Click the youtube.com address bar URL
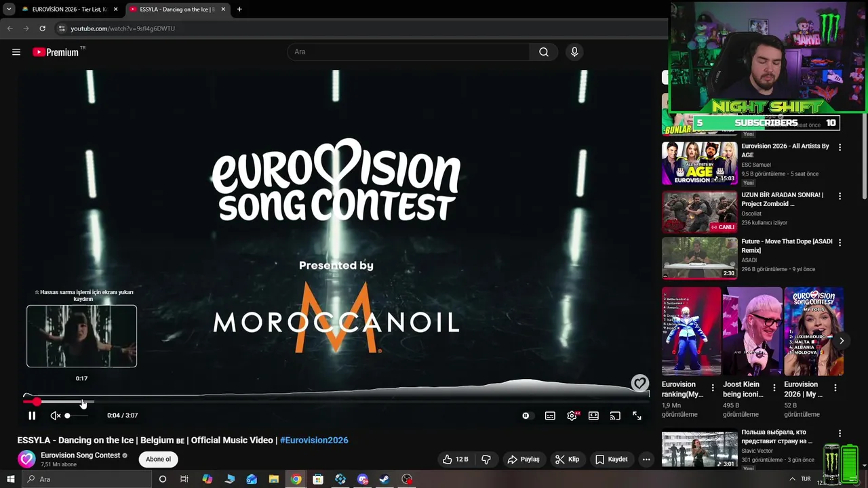Screen dimensions: 868x488 (x=123, y=28)
